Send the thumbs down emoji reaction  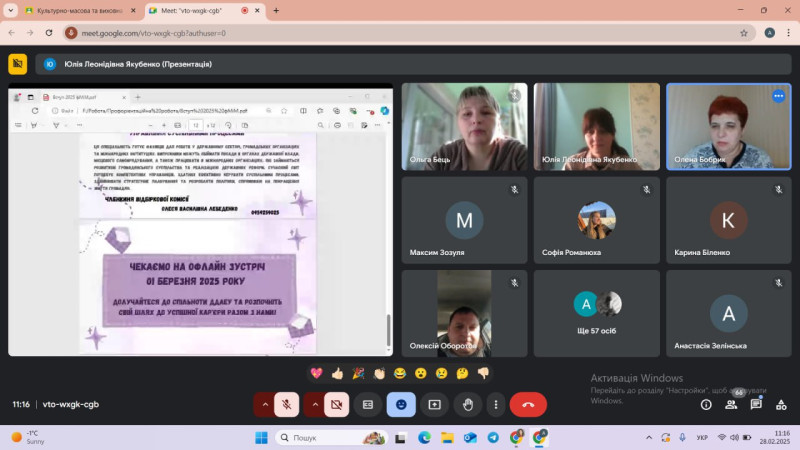483,373
